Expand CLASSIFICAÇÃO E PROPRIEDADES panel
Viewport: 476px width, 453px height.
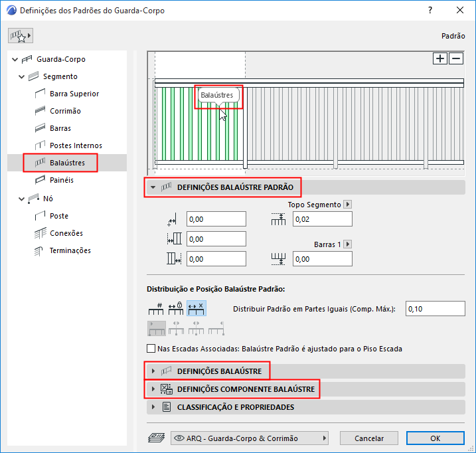pyautogui.click(x=153, y=407)
